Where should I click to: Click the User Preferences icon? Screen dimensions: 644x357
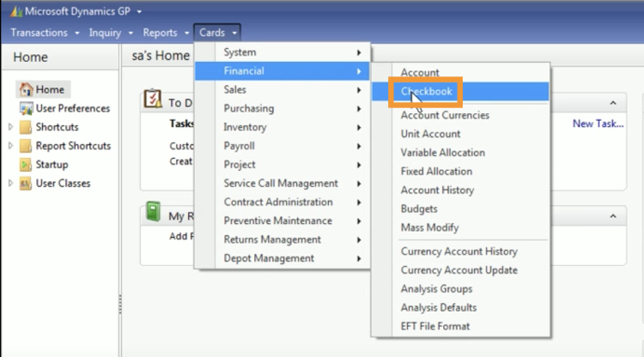click(27, 108)
